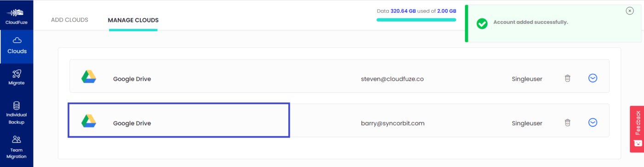The image size is (644, 167).
Task: Click the green success checkmark icon
Action: pyautogui.click(x=482, y=23)
